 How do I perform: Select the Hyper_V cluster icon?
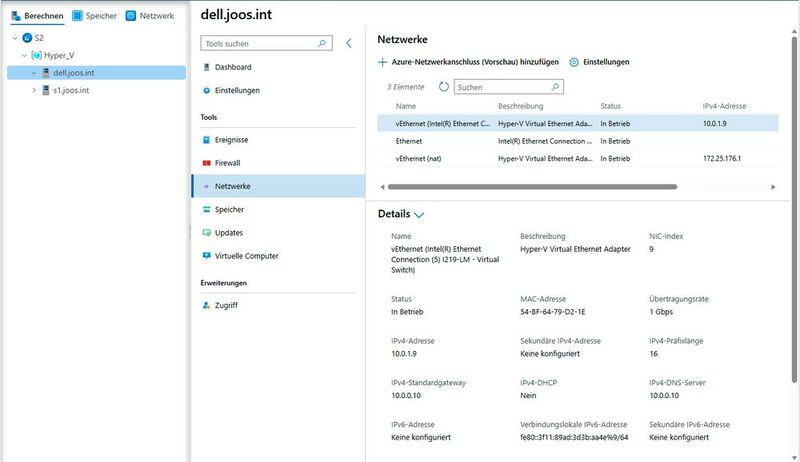36,55
